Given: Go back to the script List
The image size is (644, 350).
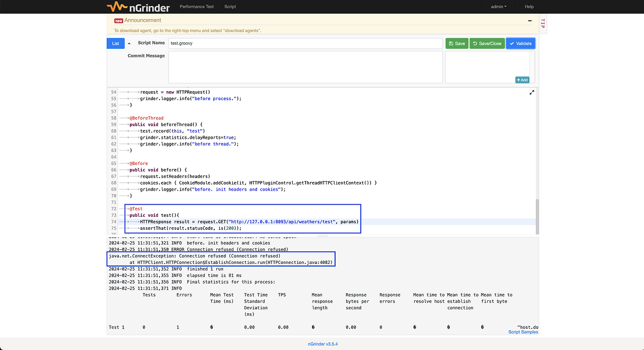Looking at the screenshot, I should click(116, 44).
